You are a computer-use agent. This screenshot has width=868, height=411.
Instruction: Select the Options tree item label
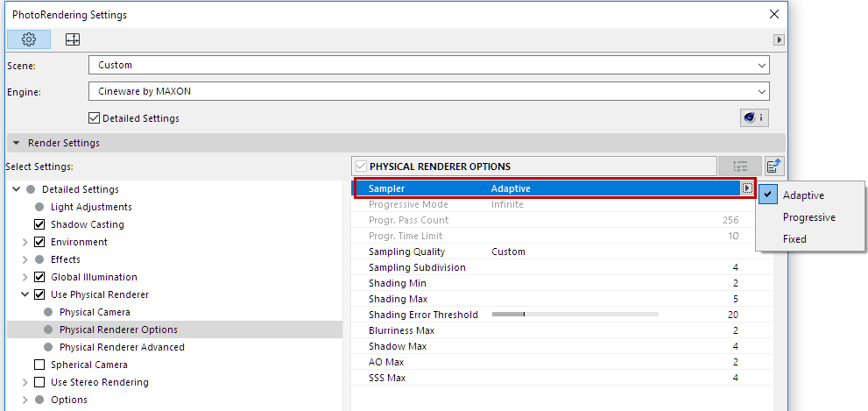click(x=68, y=400)
